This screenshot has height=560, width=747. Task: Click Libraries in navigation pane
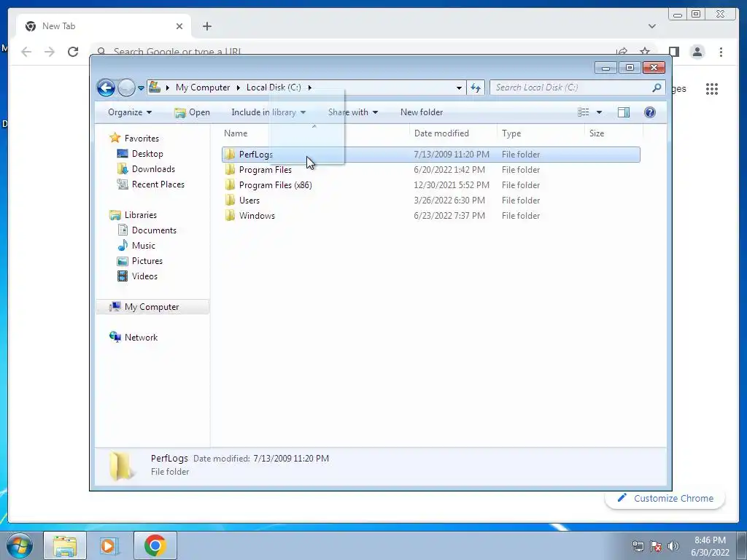pos(141,215)
